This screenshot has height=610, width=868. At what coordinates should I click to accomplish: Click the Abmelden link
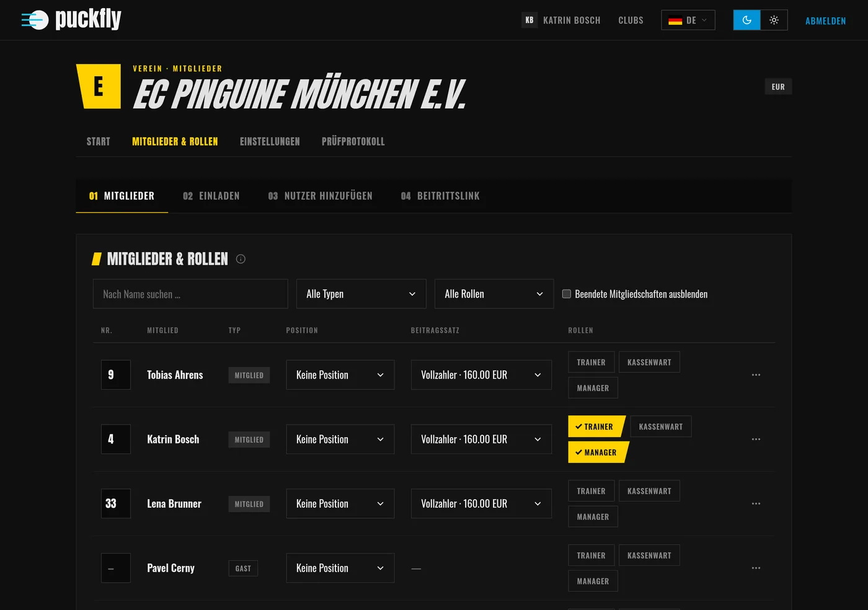[x=826, y=20]
